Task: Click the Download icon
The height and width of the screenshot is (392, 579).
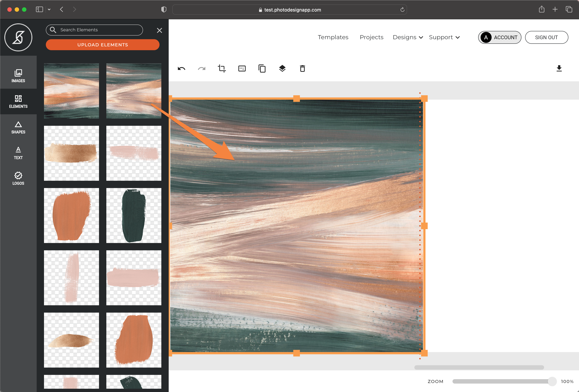Action: click(559, 69)
